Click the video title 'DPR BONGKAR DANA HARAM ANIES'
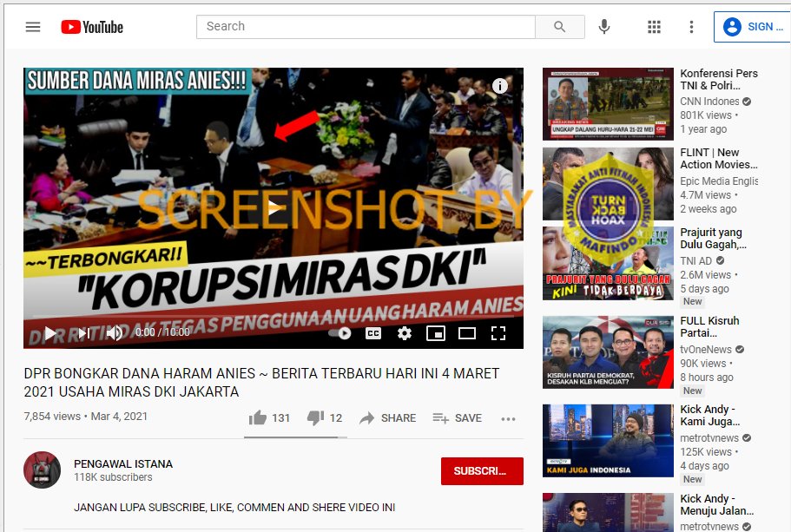 [x=261, y=382]
